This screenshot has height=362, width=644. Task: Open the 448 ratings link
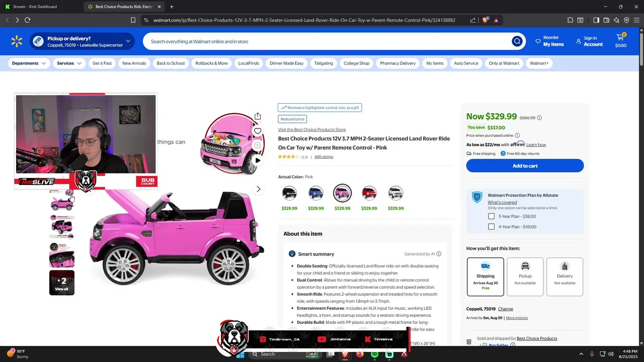[x=324, y=157]
